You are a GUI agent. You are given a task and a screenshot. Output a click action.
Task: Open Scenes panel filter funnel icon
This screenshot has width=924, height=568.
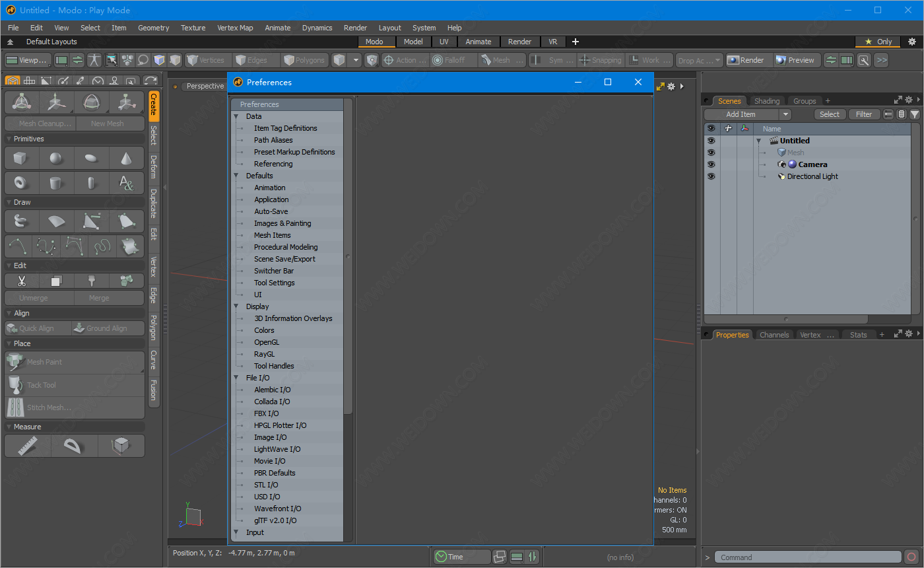pos(915,114)
